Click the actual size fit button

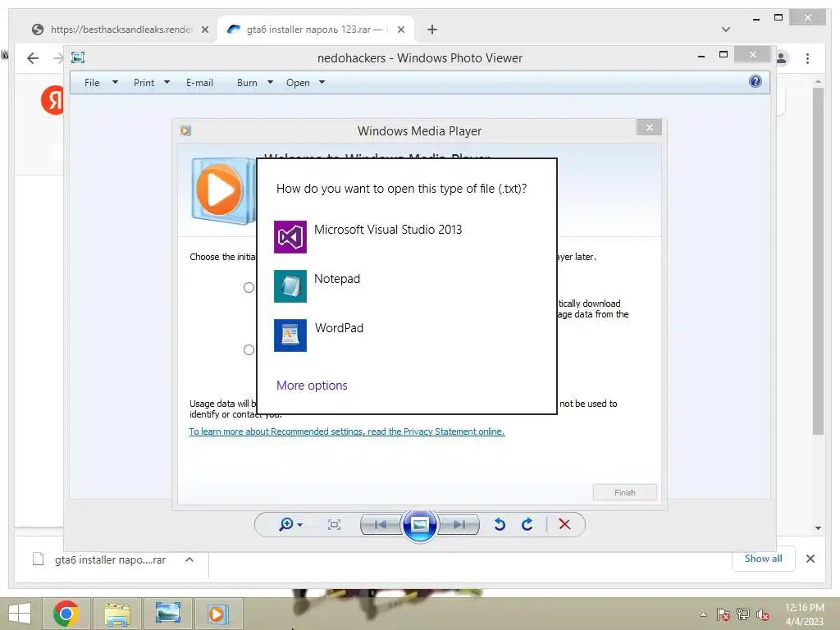tap(334, 525)
